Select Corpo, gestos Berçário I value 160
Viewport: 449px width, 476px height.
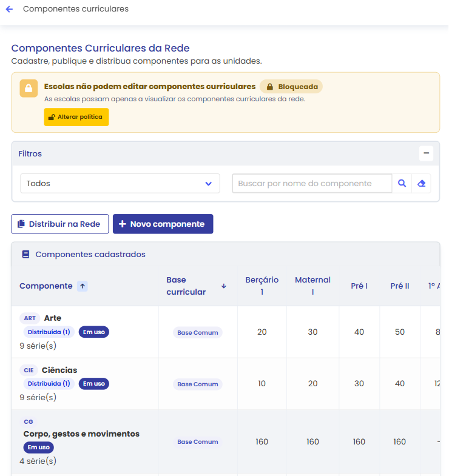262,441
